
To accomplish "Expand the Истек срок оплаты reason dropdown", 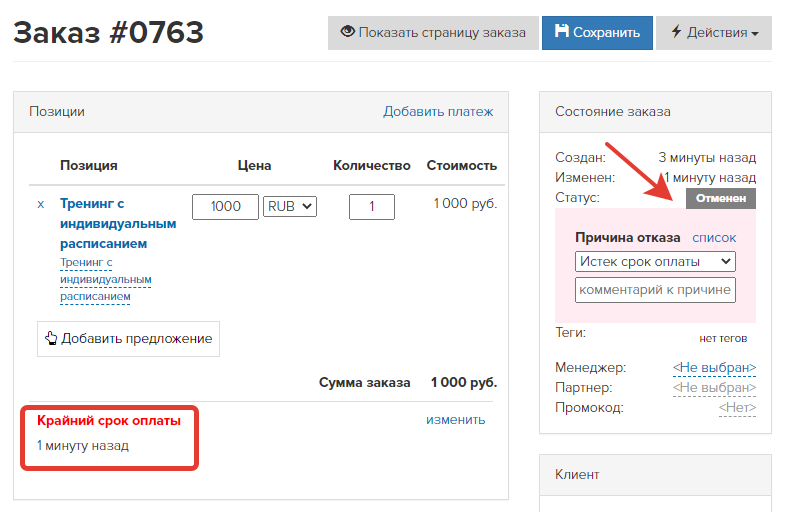I will [x=655, y=261].
